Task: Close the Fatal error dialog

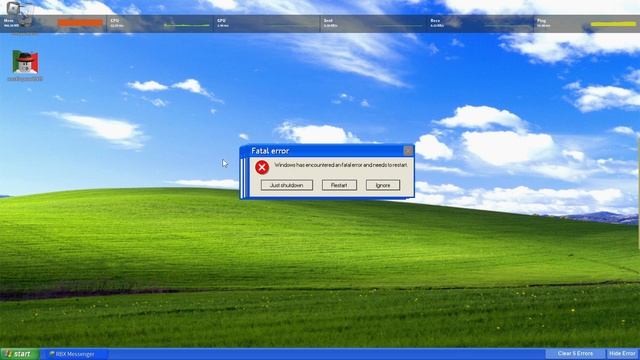Action: (x=408, y=151)
